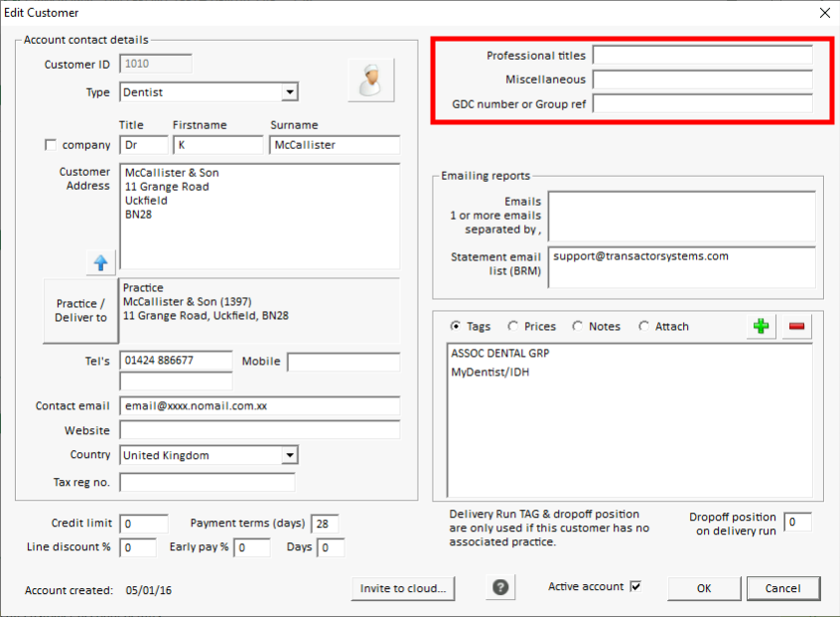Open help via the question mark icon
The height and width of the screenshot is (617, 840).
(500, 587)
